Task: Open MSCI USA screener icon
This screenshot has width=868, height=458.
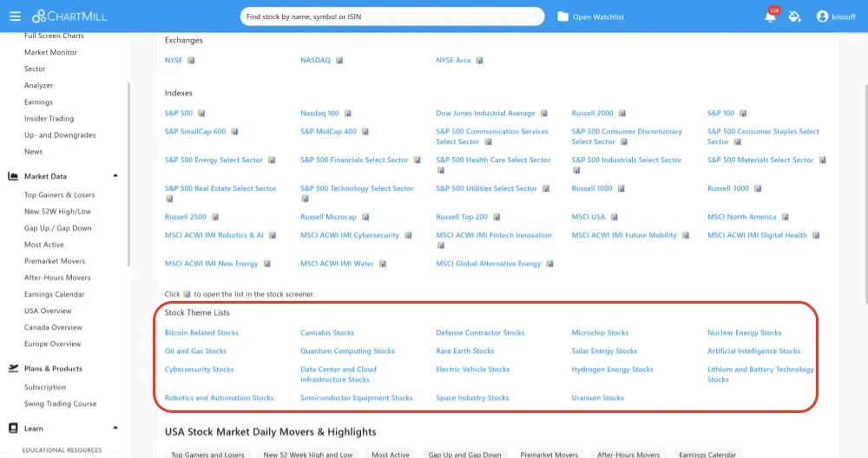Action: (x=615, y=218)
